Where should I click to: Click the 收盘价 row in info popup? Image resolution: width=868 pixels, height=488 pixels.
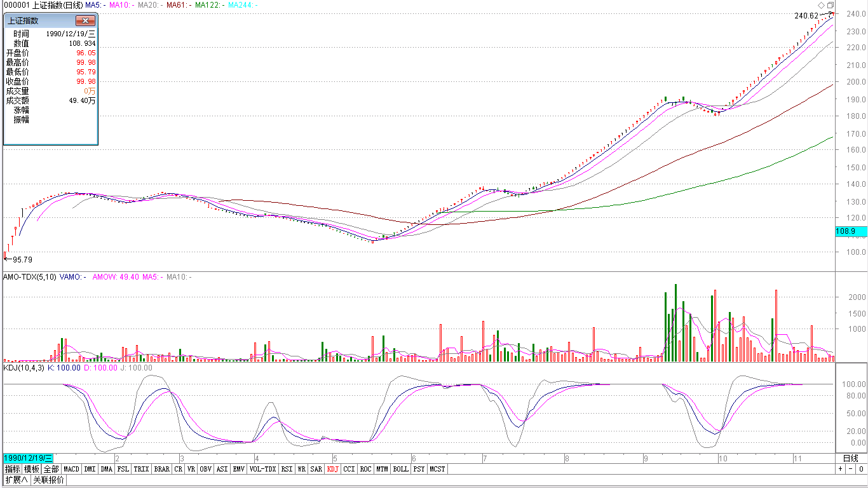tap(51, 81)
